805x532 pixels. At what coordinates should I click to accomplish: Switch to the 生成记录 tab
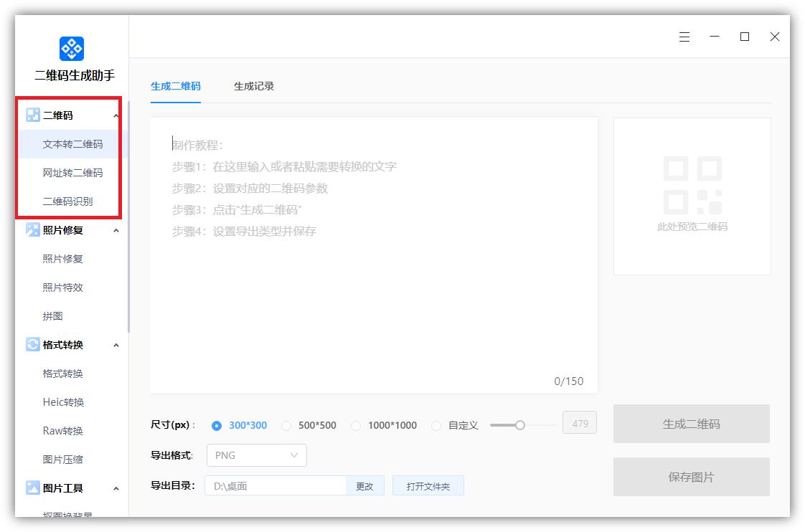click(253, 85)
